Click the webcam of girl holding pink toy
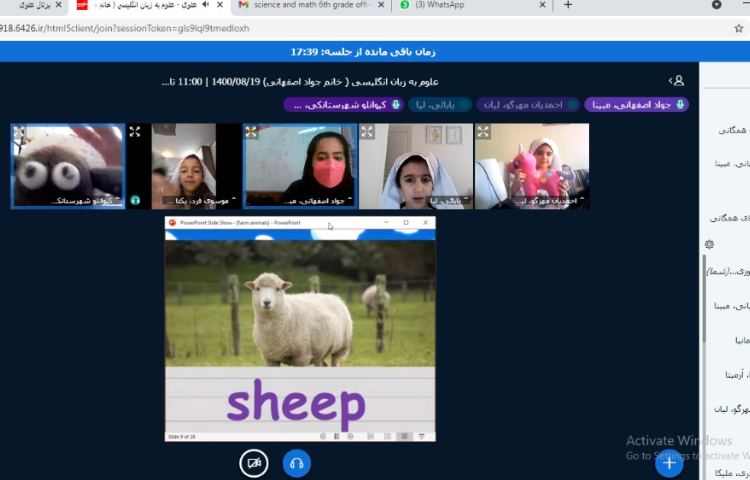This screenshot has width=750, height=480. (x=531, y=166)
